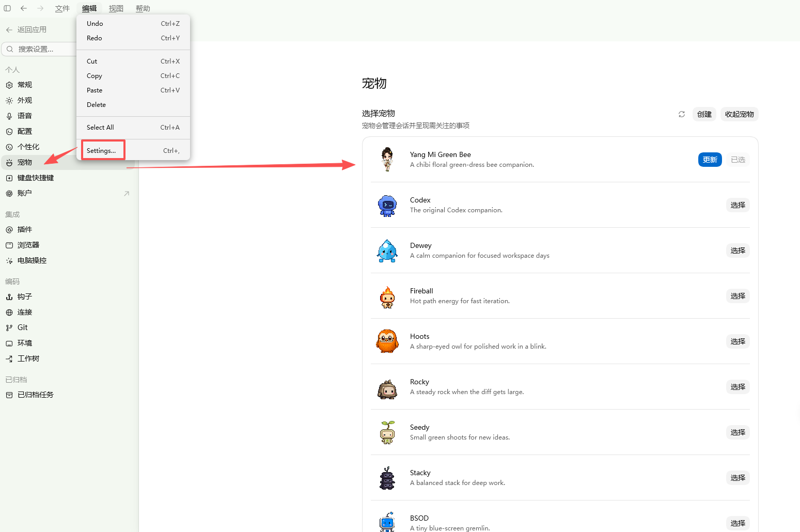The width and height of the screenshot is (800, 532).
Task: Select the Dewey pet
Action: point(738,251)
